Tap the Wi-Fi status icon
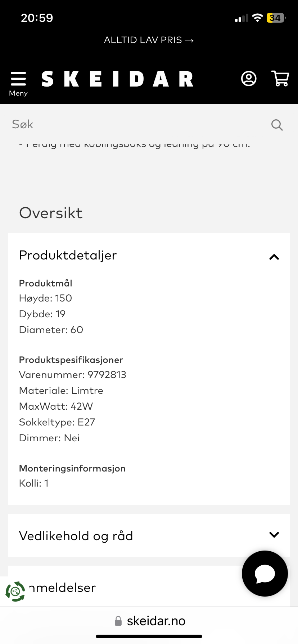 [257, 18]
